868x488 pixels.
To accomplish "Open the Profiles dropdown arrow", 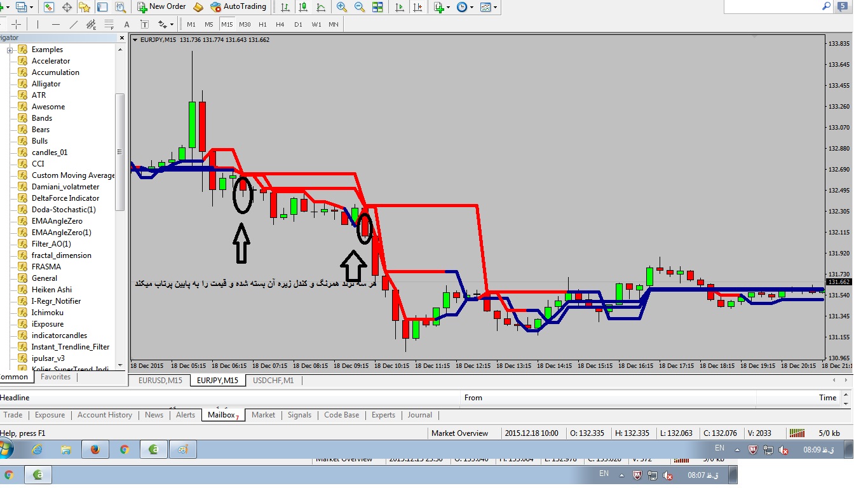I will pos(31,8).
